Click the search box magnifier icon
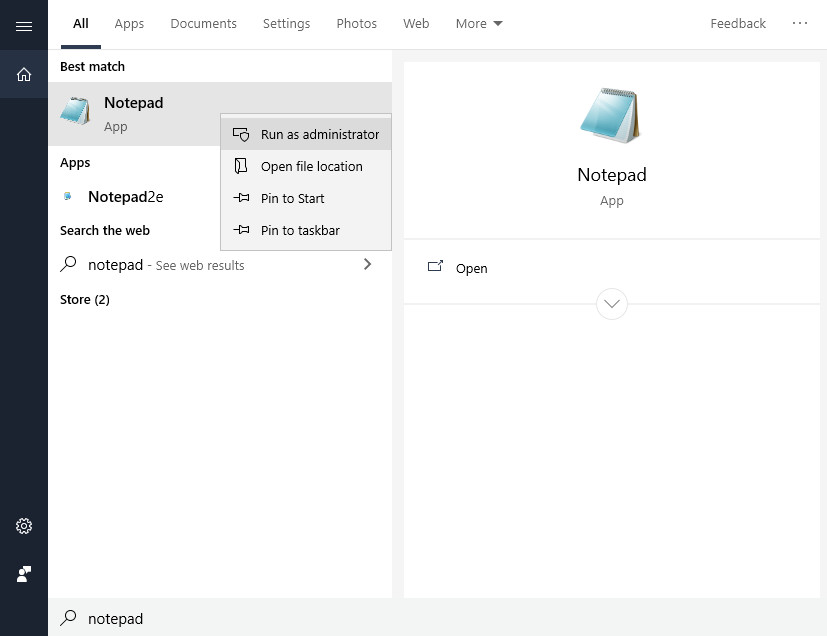827x636 pixels. tap(69, 618)
